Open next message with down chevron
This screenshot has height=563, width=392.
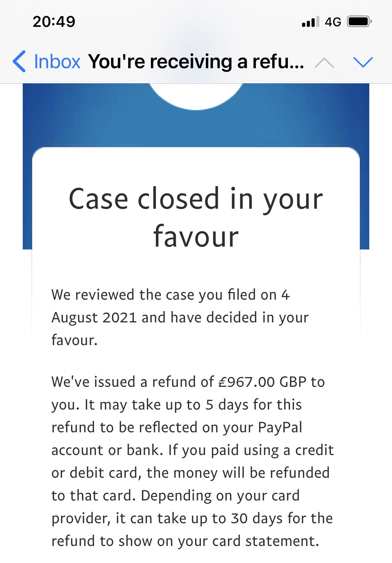[x=363, y=62]
